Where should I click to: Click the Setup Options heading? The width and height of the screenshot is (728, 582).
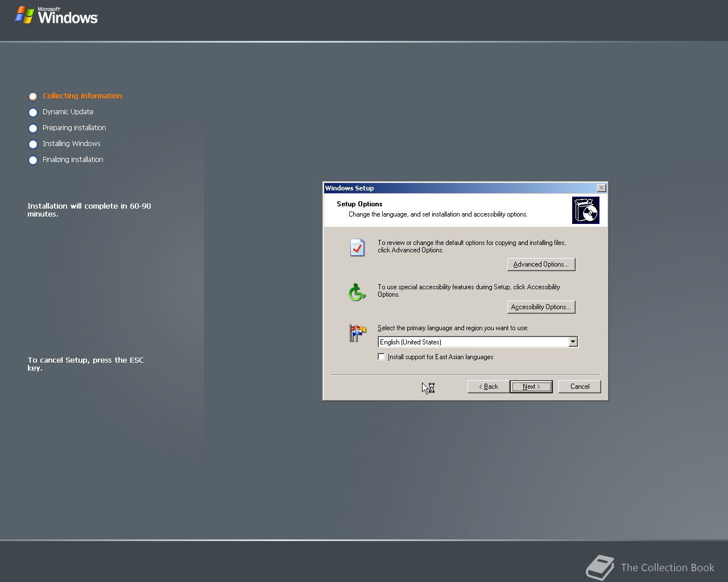(x=359, y=203)
